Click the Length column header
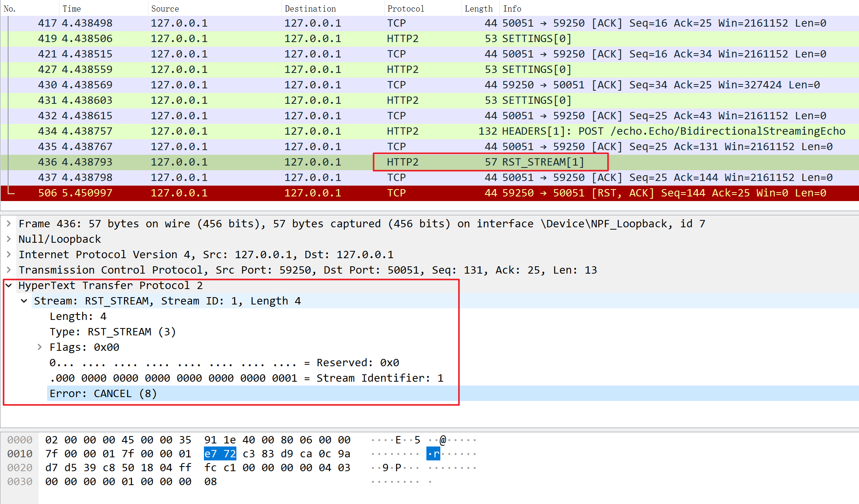Viewport: 859px width, 504px height. tap(478, 8)
